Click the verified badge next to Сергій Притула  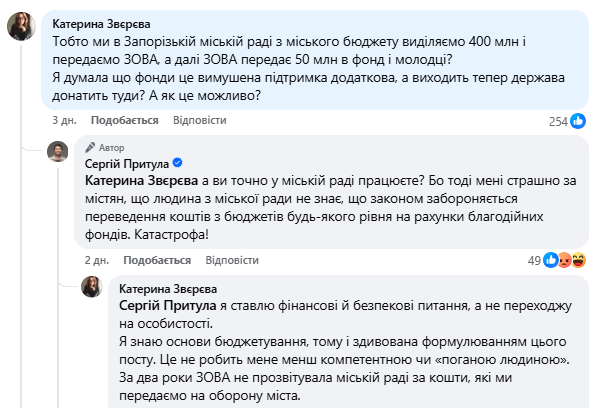click(178, 163)
